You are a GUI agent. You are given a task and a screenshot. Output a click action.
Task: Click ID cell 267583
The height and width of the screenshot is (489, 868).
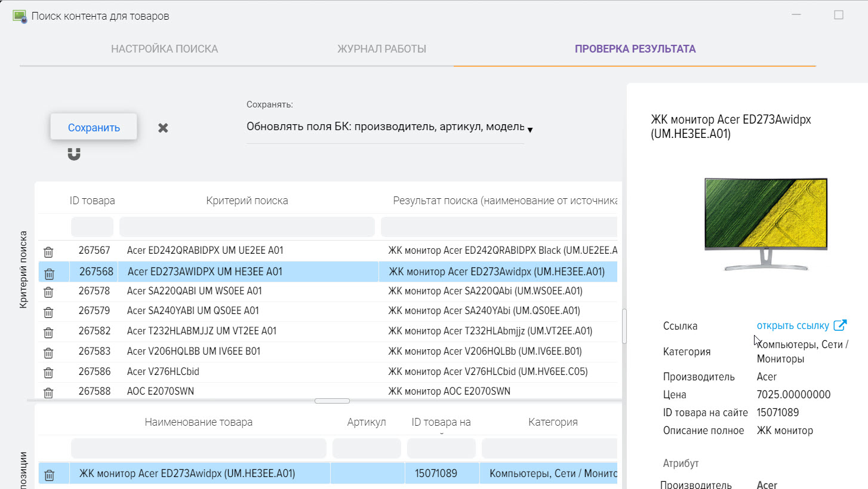tap(94, 351)
